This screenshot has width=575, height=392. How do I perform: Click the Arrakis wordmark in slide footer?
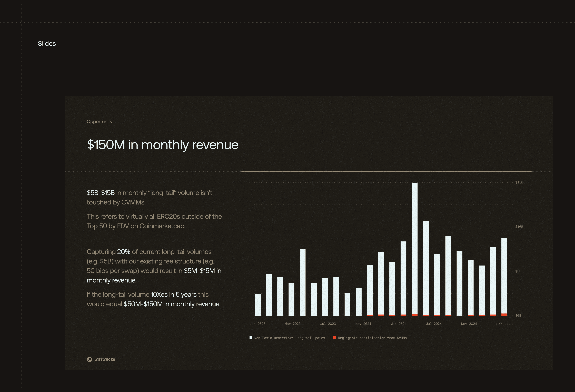[x=105, y=359]
